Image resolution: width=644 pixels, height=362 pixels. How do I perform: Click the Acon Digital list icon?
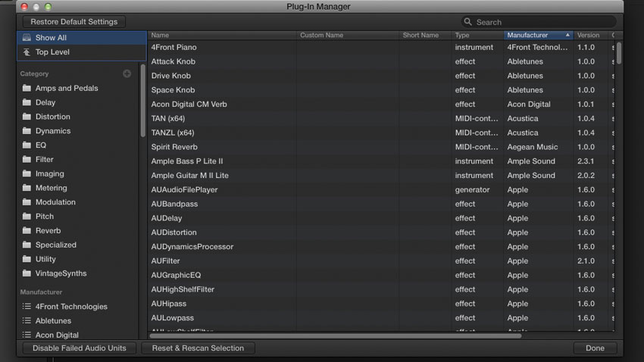[27, 335]
